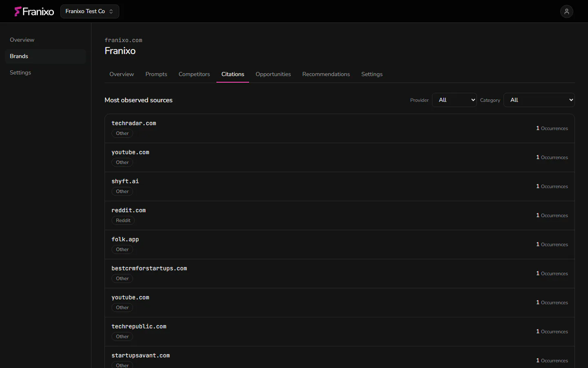Open the Opportunities tab
Viewport: 588px width, 368px height.
pyautogui.click(x=273, y=74)
